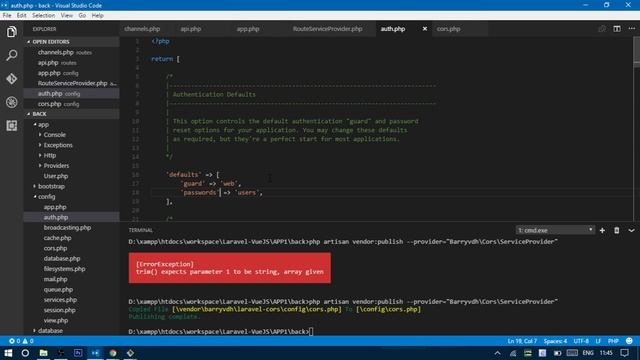Viewport: 640px width, 360px height.
Task: Open the editor's more actions ellipsis menu
Action: 632,29
